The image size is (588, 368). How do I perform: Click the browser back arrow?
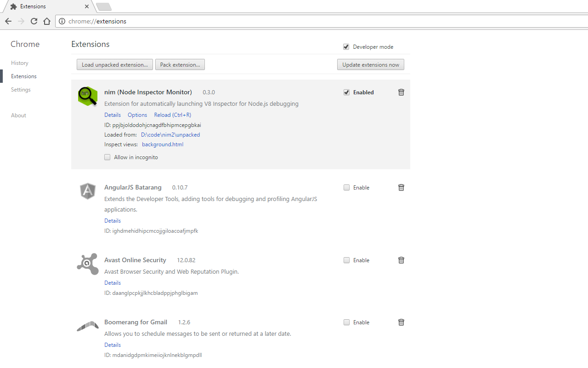coord(8,21)
